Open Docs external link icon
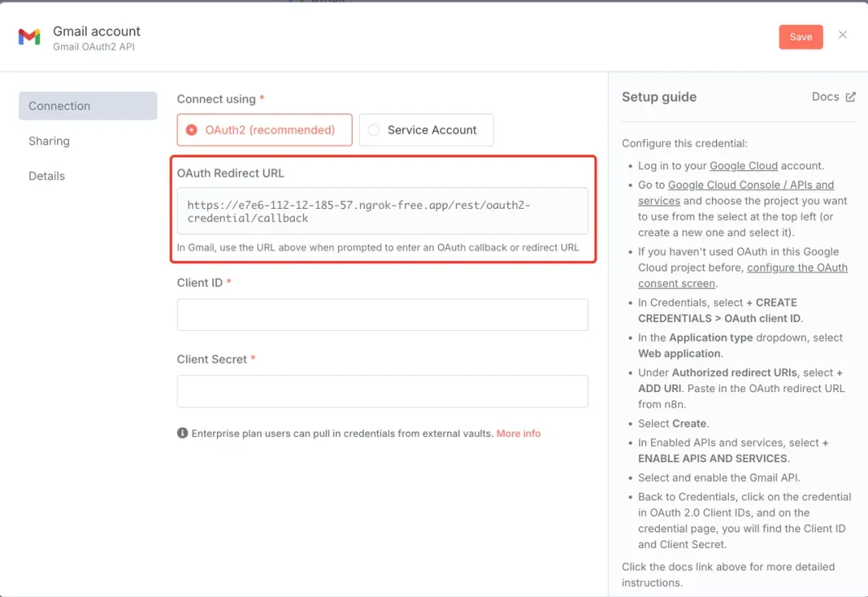The image size is (868, 597). (851, 97)
